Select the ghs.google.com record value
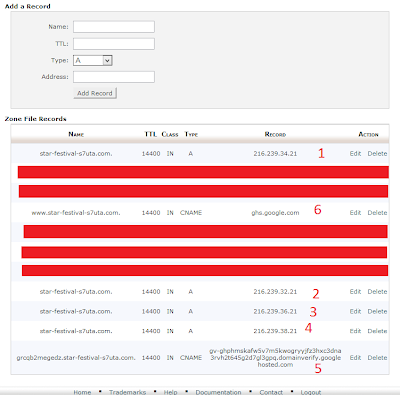Viewport: 400px width, 395px height. tap(275, 213)
